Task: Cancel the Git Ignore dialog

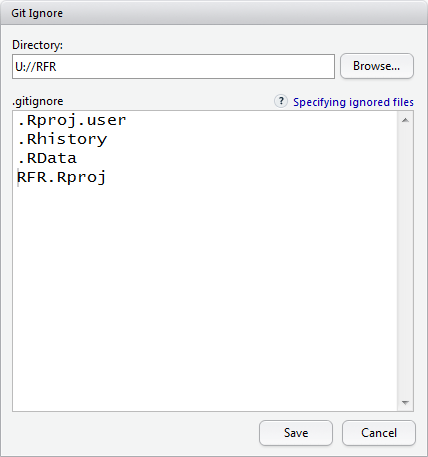Action: pyautogui.click(x=379, y=433)
